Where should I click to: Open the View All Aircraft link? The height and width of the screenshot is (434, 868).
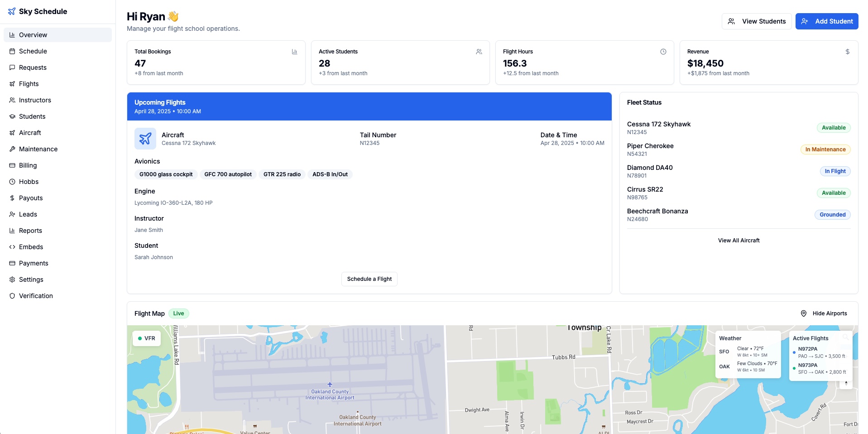coord(739,241)
